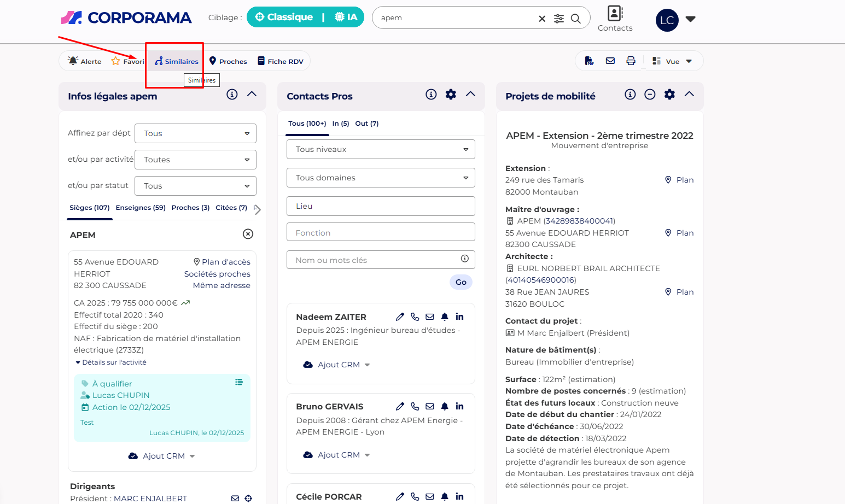Image resolution: width=845 pixels, height=504 pixels.
Task: Select Classique targeting mode
Action: point(284,17)
